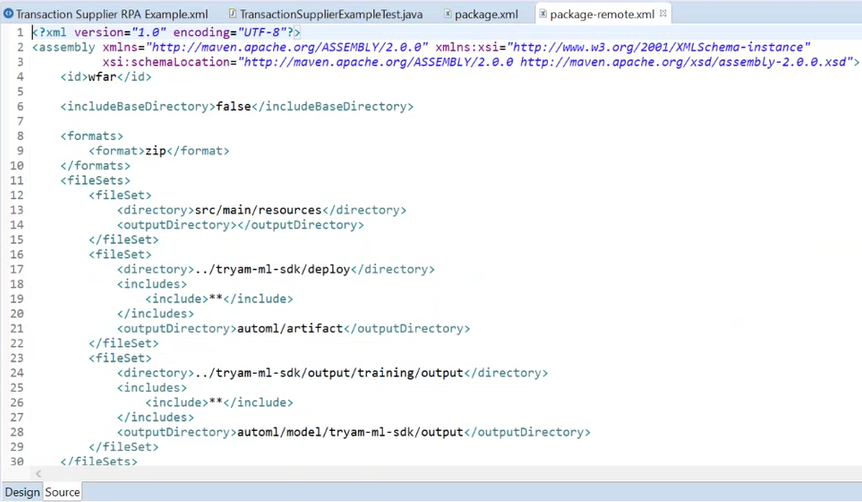The width and height of the screenshot is (862, 502).
Task: Click the 'zip' format value
Action: click(156, 151)
